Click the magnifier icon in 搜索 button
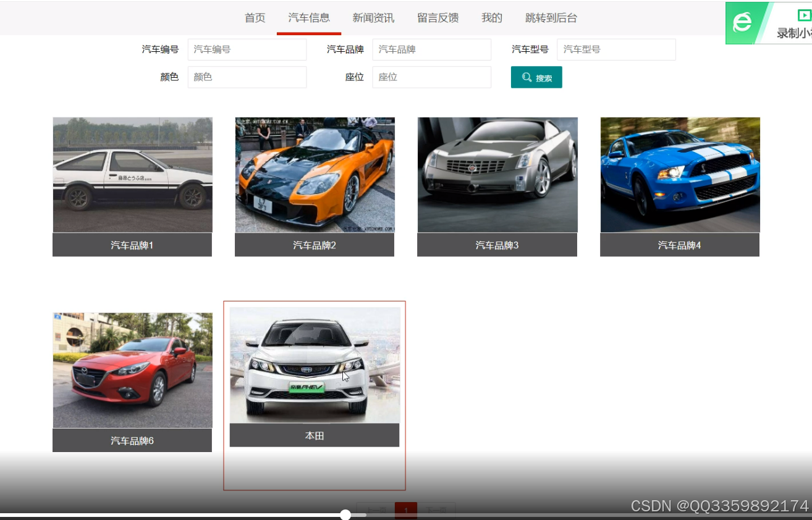Screen dimensions: 812x520 coord(527,77)
